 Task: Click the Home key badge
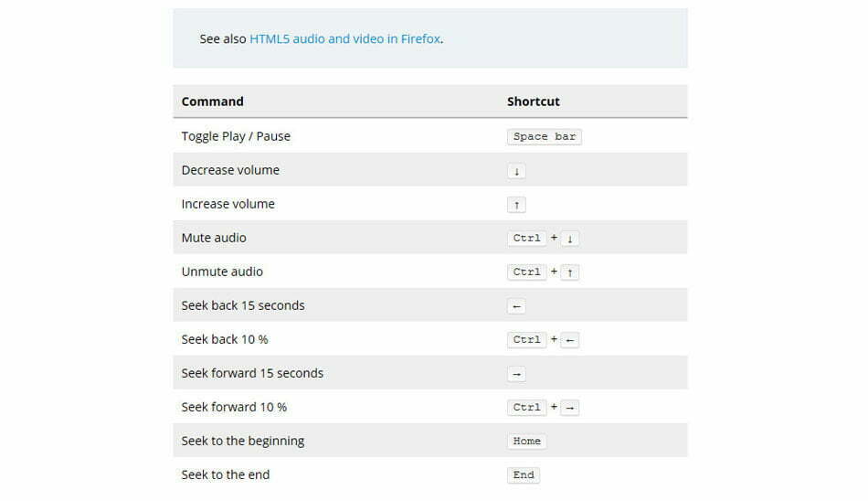526,442
